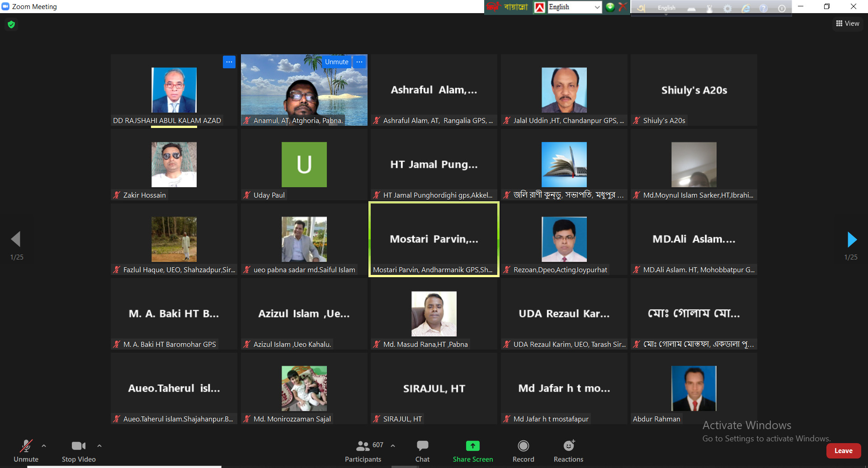Click the Avro mouse input tool icon
The width and height of the screenshot is (868, 468).
(709, 9)
